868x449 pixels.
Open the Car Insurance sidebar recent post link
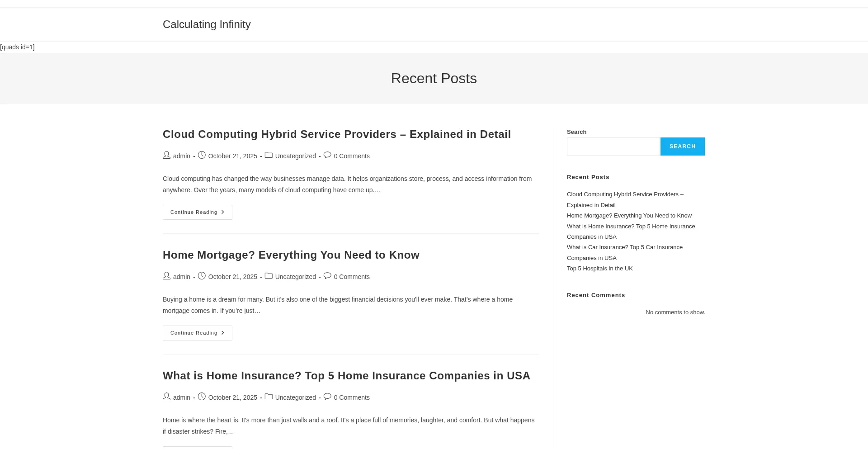[x=625, y=253]
